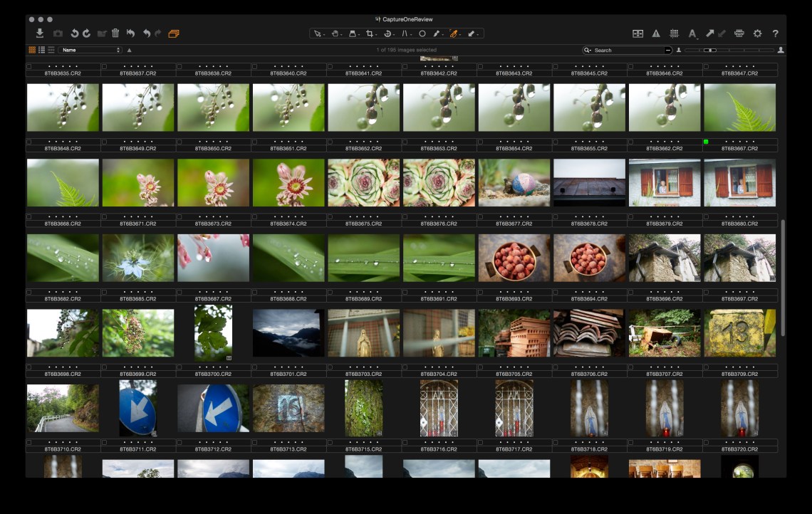
Task: Open preferences gear button
Action: (x=757, y=33)
